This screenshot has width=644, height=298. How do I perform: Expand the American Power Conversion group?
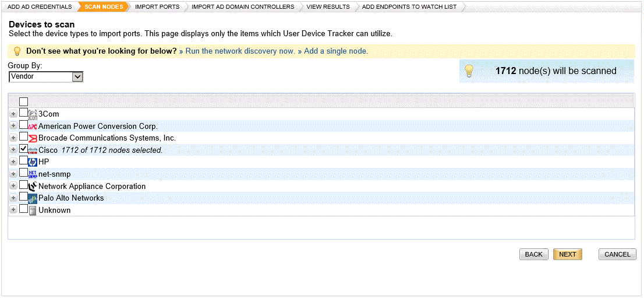coord(13,126)
